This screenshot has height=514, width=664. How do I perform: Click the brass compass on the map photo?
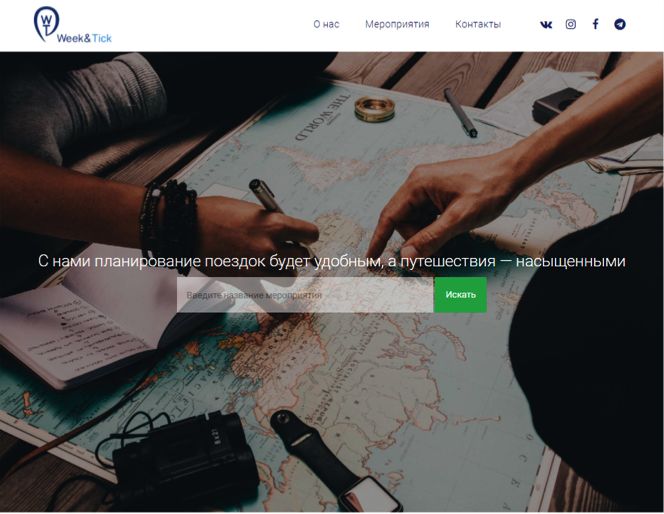pos(374,109)
